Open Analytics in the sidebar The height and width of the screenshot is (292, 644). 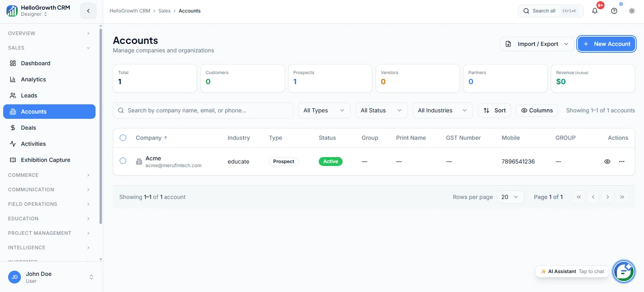[49, 79]
